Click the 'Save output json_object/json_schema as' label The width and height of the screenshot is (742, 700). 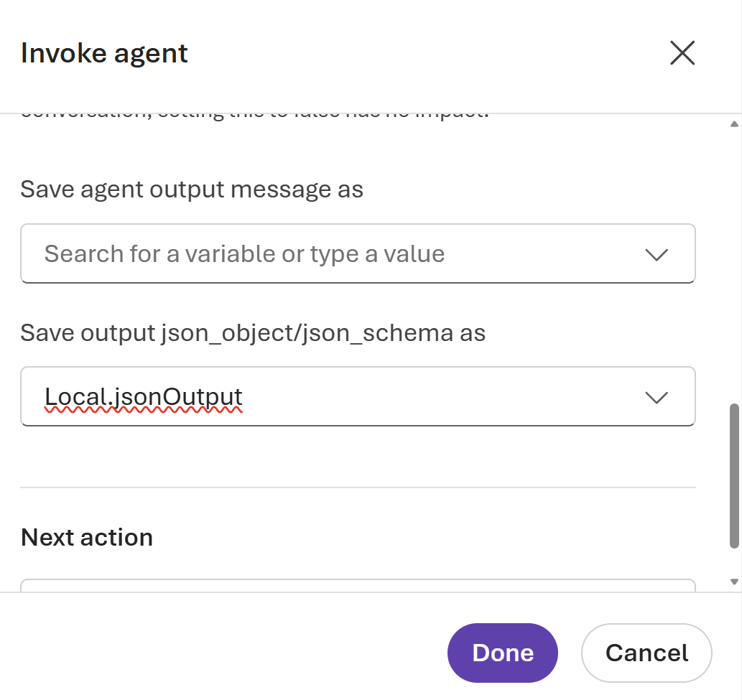253,333
